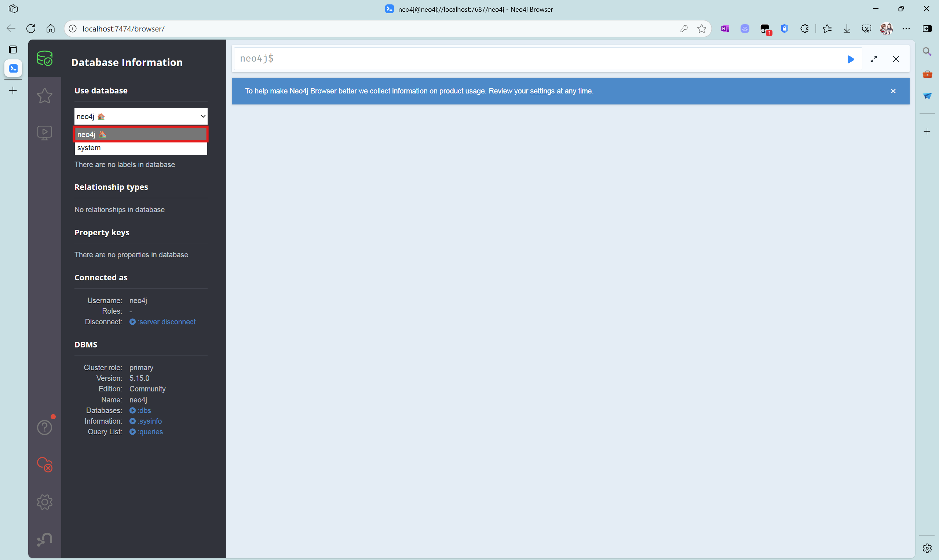Add app to Edge sidebar plus

[x=927, y=131]
